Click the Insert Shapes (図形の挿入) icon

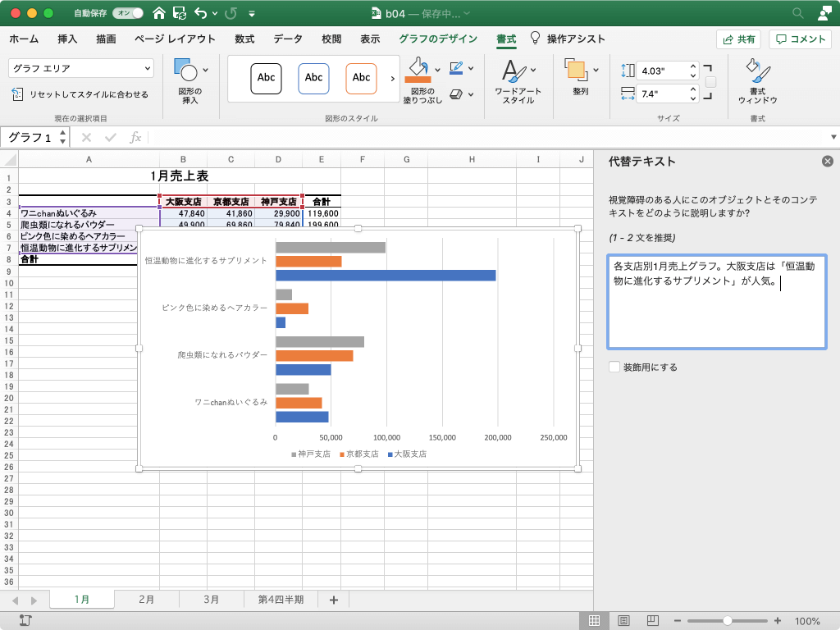point(185,70)
